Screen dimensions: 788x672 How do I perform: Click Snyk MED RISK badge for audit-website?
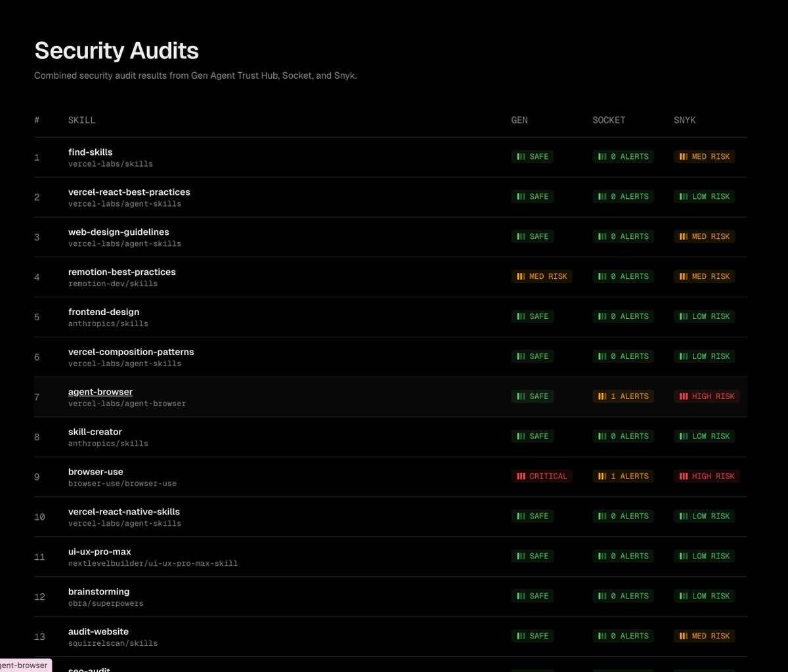point(704,637)
